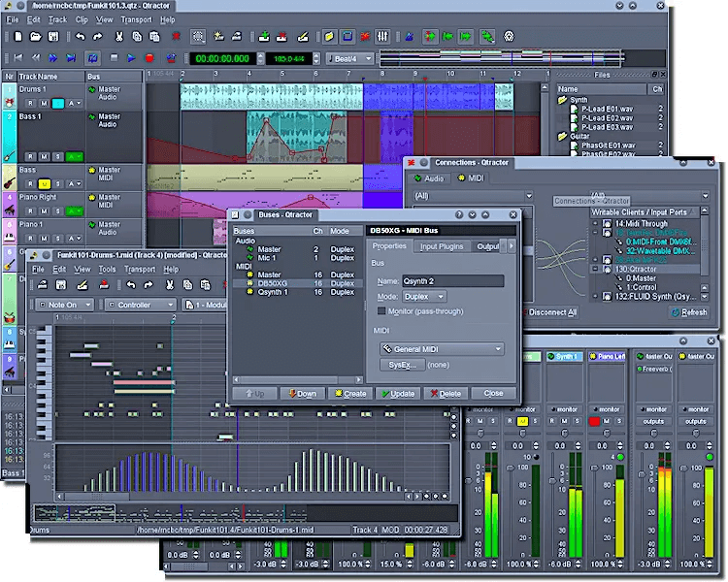
Task: Mute the Bass MIDI track with yellow M button
Action: coord(44,183)
